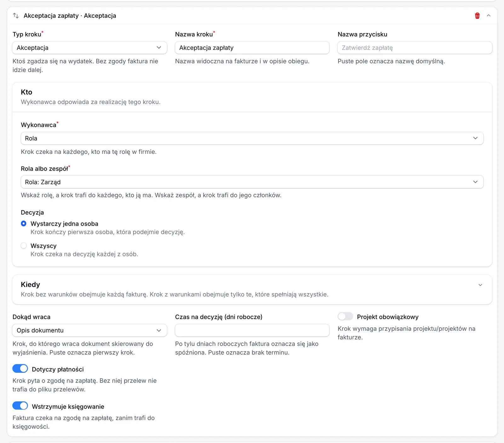
Task: Enable the Projekt obowiązkowy toggle
Action: [x=345, y=316]
